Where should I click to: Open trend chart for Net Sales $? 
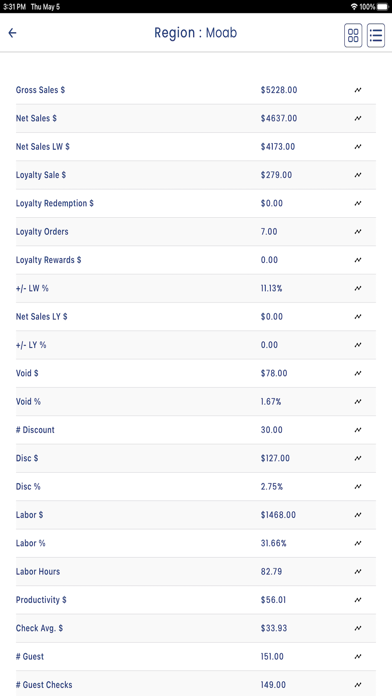click(358, 119)
